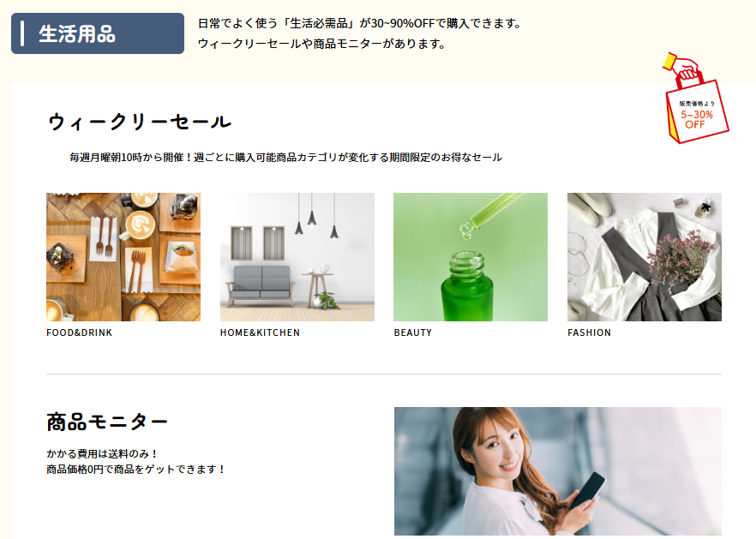The height and width of the screenshot is (539, 756).
Task: Open the woman with smartphone photo
Action: 558,471
